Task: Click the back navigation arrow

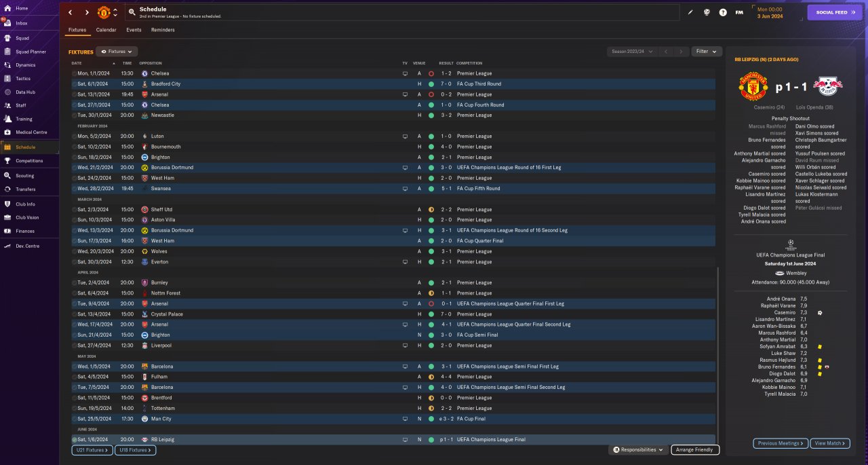Action: [x=71, y=12]
